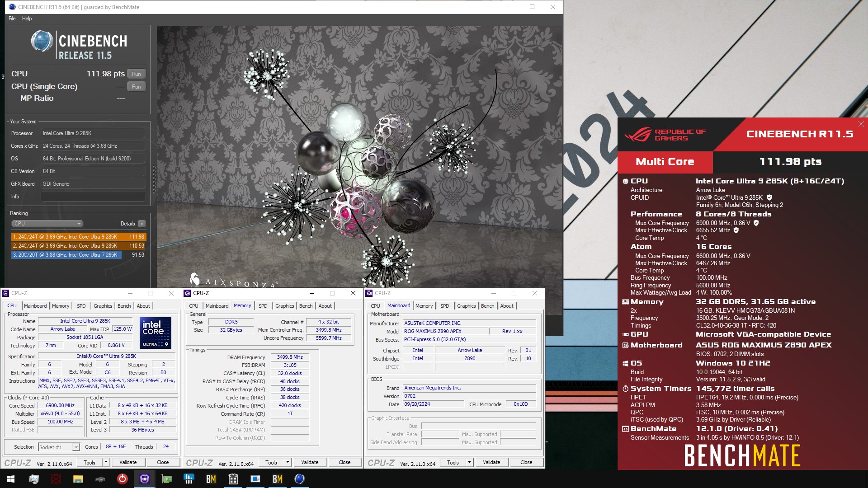Click Close button in CPU-Z CPU window

coord(163,462)
